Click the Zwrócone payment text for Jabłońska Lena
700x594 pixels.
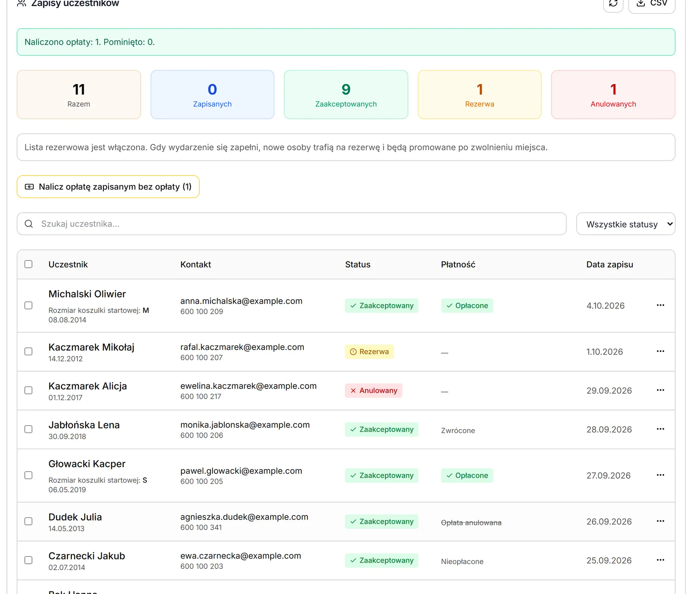(x=458, y=430)
